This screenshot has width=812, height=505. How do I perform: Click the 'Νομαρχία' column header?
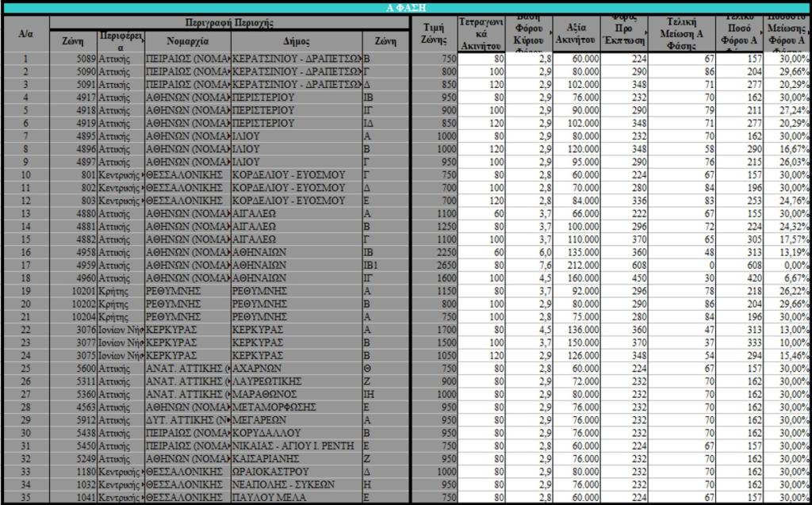[188, 40]
